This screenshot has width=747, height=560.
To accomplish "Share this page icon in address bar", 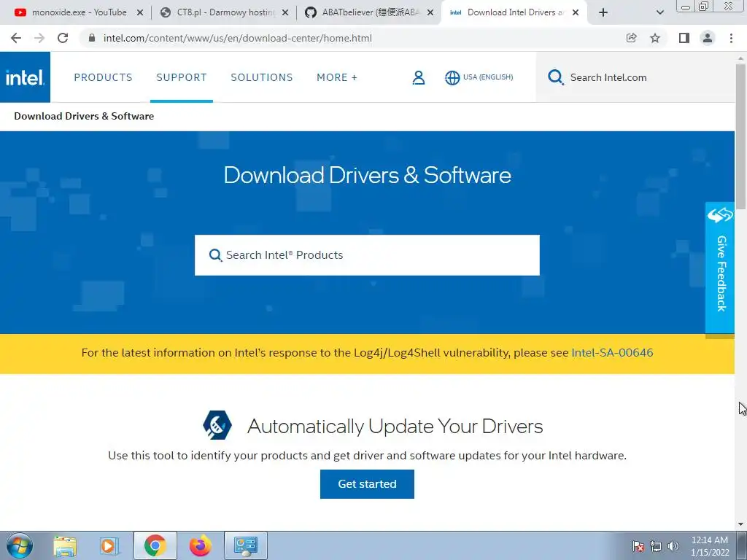I will 631,38.
